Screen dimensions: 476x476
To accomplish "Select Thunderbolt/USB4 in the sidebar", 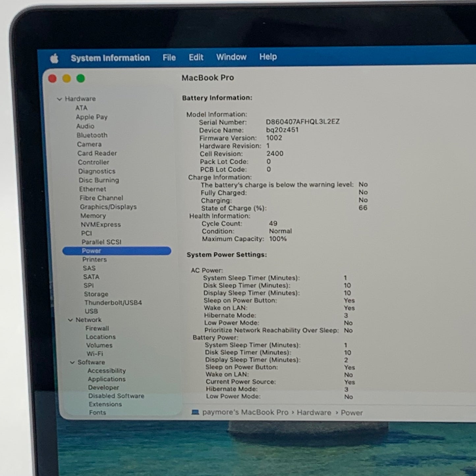I will [113, 303].
